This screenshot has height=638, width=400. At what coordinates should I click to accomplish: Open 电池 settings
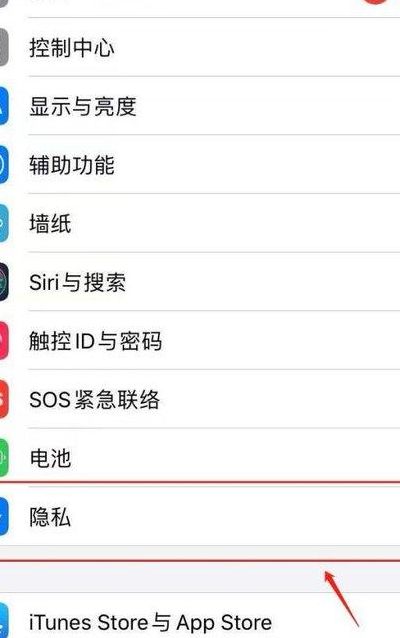(200, 458)
